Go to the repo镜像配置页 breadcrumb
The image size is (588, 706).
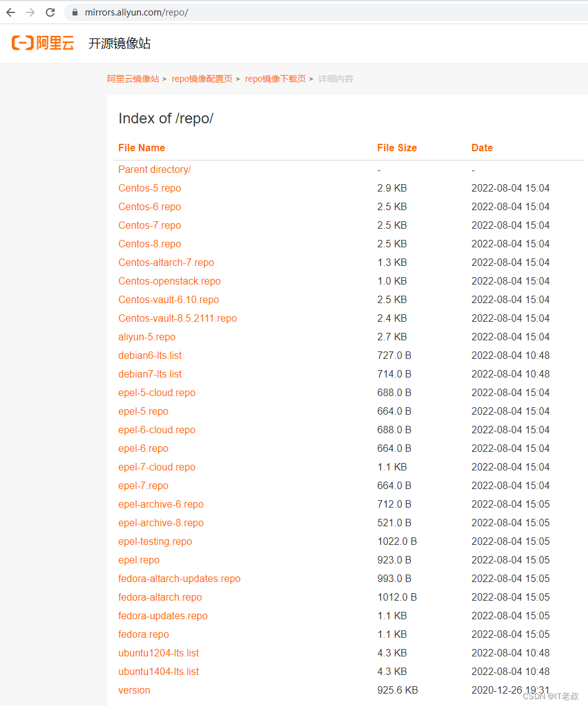pyautogui.click(x=202, y=79)
